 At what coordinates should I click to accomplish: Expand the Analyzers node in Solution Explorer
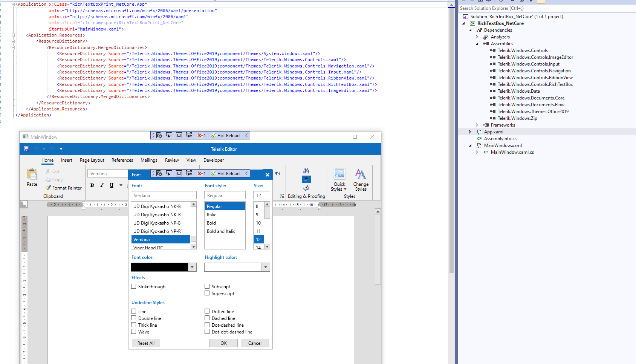[x=477, y=37]
